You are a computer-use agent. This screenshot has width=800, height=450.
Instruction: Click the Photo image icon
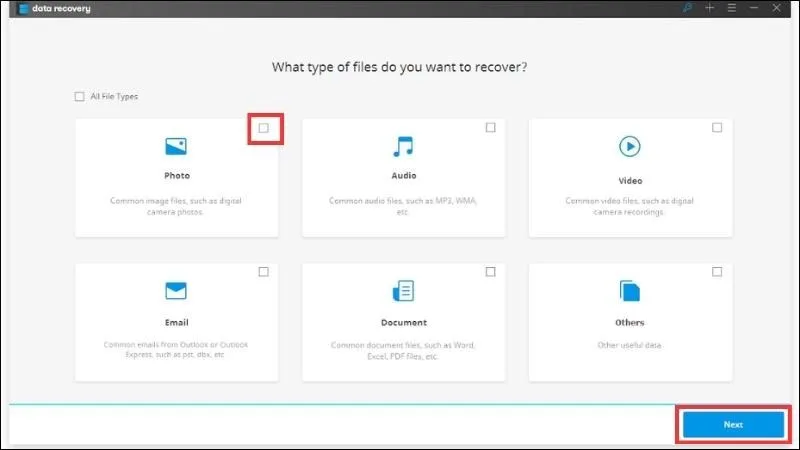coord(176,146)
